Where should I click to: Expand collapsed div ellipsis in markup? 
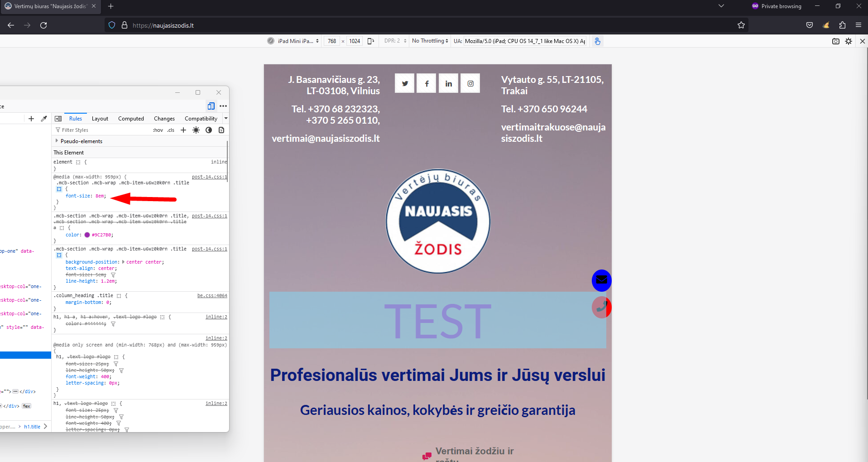(15, 391)
